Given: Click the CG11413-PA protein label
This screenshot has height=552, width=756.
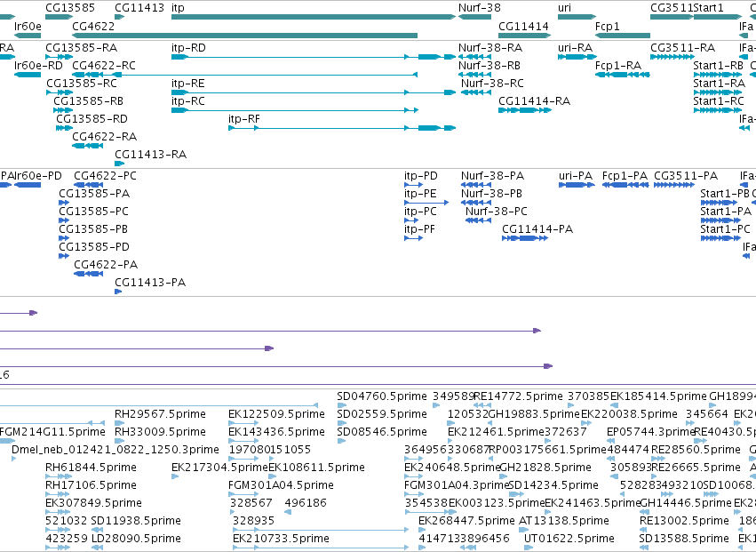Looking at the screenshot, I should 150,284.
